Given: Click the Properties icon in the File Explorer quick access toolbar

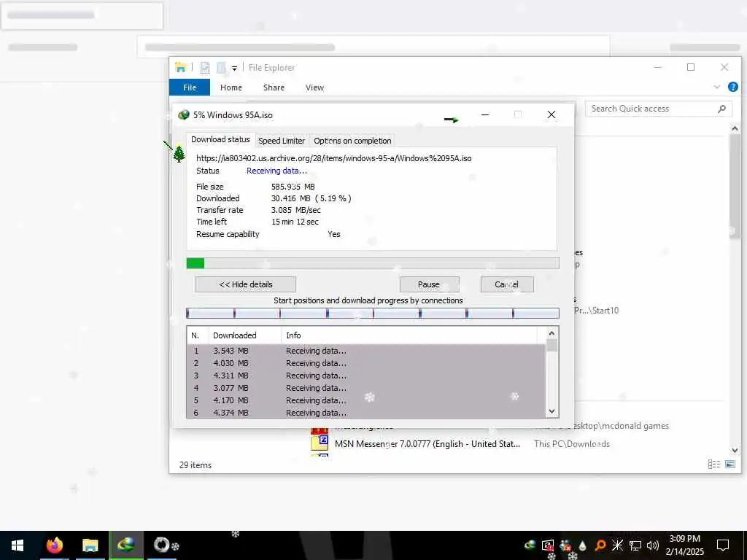Looking at the screenshot, I should pos(205,68).
